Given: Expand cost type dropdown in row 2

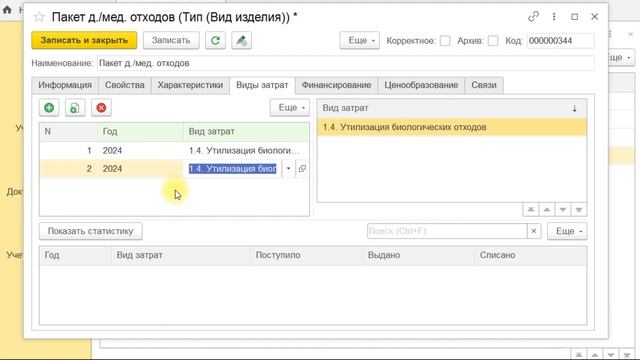Looking at the screenshot, I should click(288, 169).
